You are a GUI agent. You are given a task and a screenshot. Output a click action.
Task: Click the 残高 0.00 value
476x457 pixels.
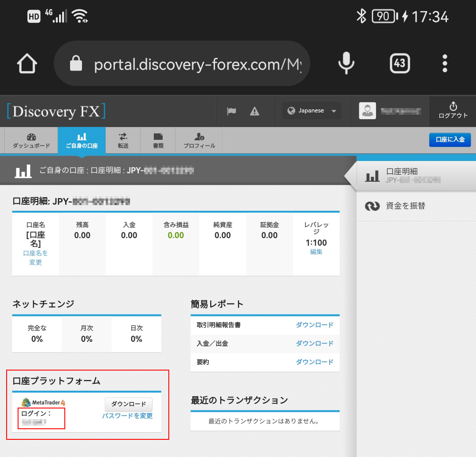click(82, 235)
